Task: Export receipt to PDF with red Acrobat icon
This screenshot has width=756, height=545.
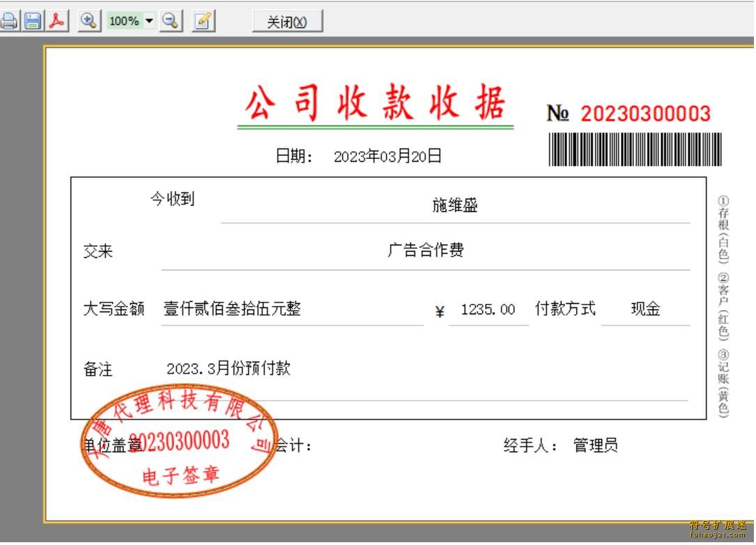Action: point(57,21)
